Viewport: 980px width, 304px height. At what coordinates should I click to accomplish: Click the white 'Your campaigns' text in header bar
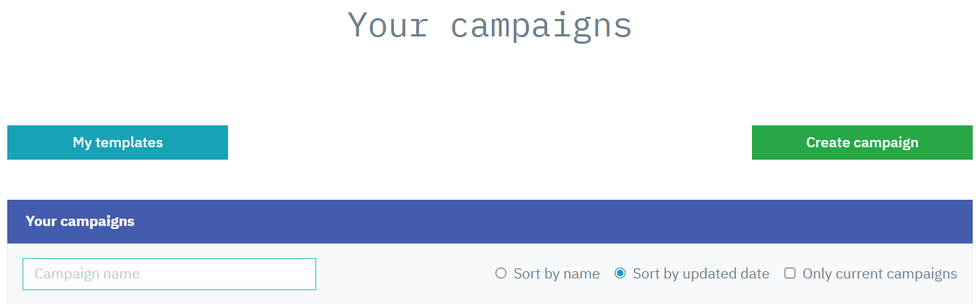pyautogui.click(x=80, y=221)
